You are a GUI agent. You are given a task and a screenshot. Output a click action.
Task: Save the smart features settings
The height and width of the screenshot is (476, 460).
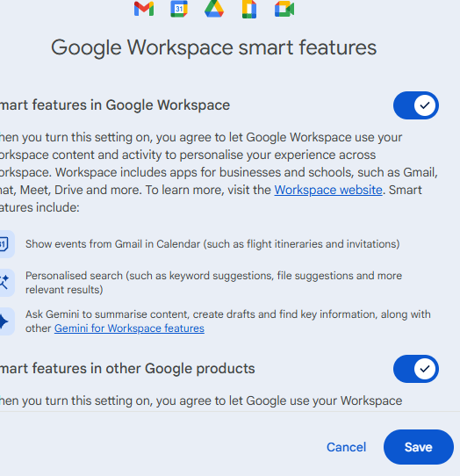pos(419,447)
